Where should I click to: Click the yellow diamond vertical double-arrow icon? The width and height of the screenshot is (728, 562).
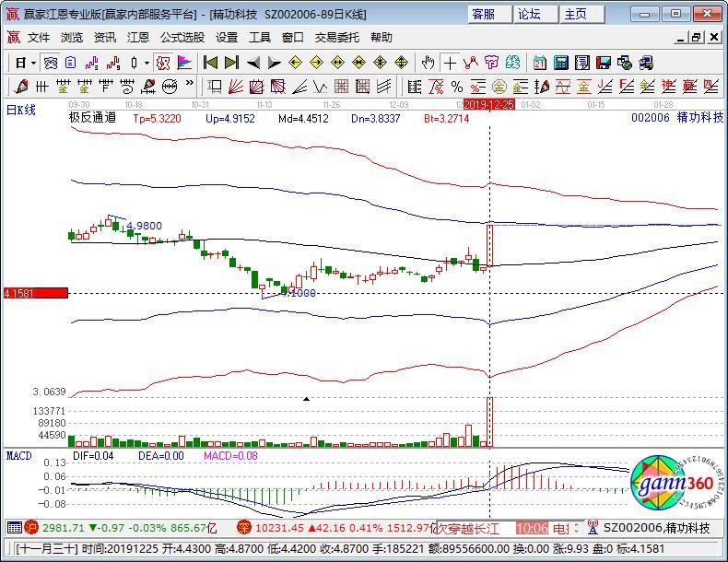coord(401,63)
